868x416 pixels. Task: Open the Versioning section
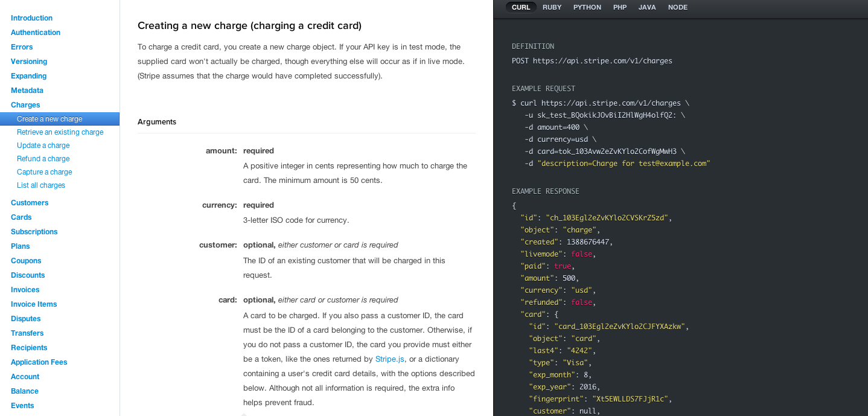point(28,61)
